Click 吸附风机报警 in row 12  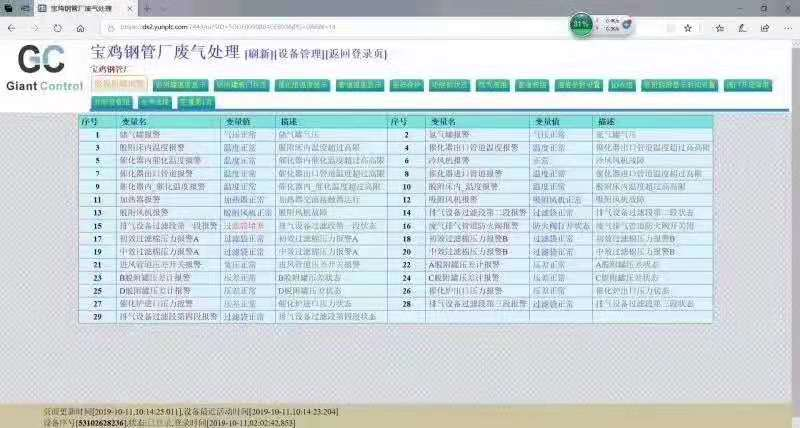[453, 199]
